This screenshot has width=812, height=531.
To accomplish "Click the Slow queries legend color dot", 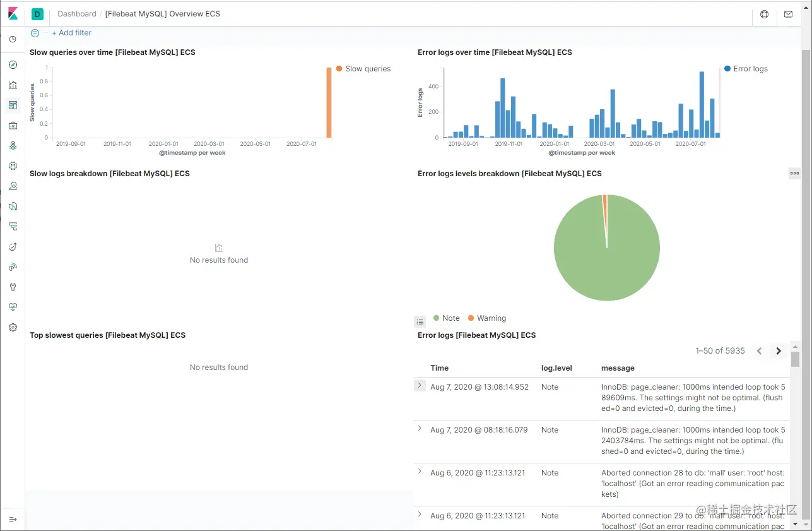I will coord(339,68).
